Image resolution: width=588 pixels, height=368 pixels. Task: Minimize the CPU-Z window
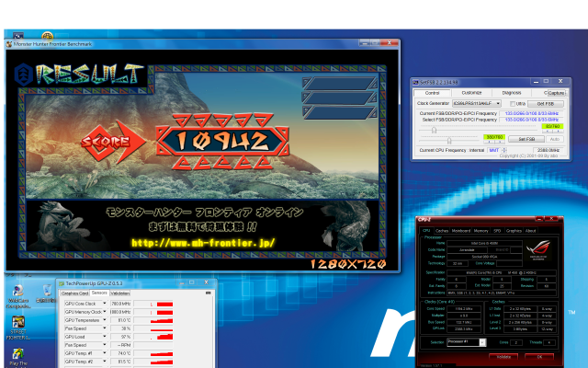click(539, 219)
